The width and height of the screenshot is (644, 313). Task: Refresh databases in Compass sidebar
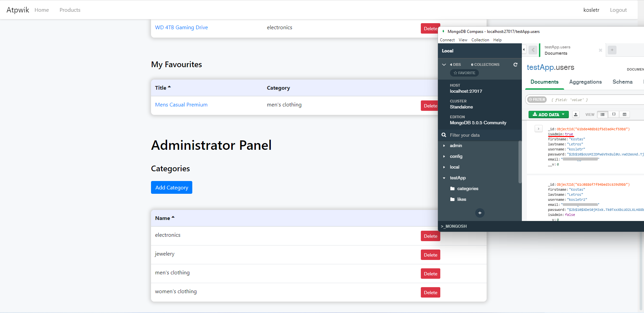(x=515, y=64)
